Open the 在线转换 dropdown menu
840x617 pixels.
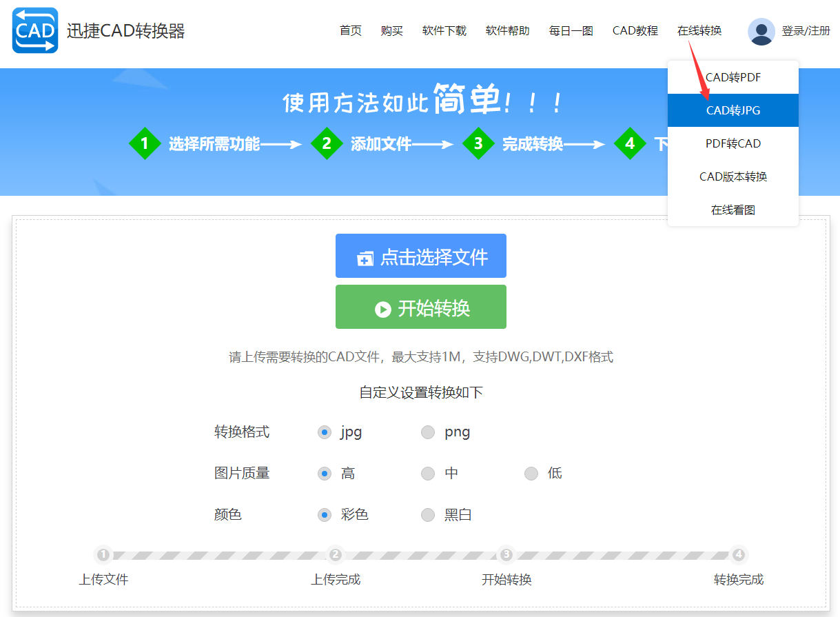[x=699, y=30]
